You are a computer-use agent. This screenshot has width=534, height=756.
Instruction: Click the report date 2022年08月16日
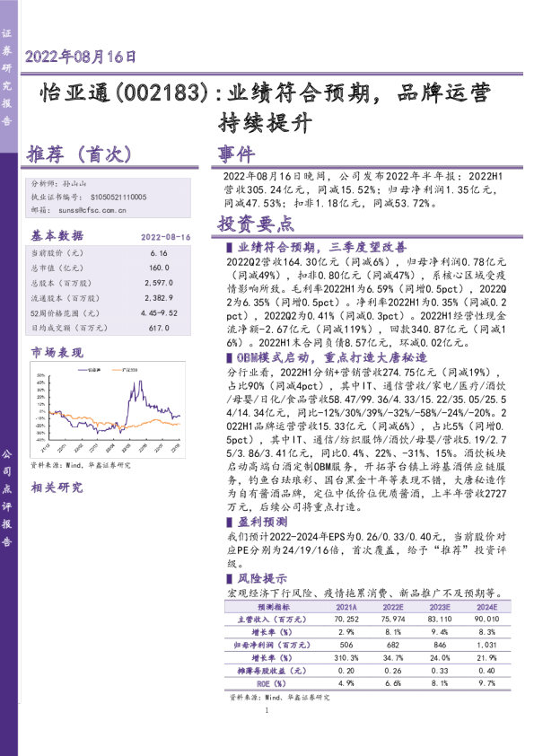click(x=81, y=57)
